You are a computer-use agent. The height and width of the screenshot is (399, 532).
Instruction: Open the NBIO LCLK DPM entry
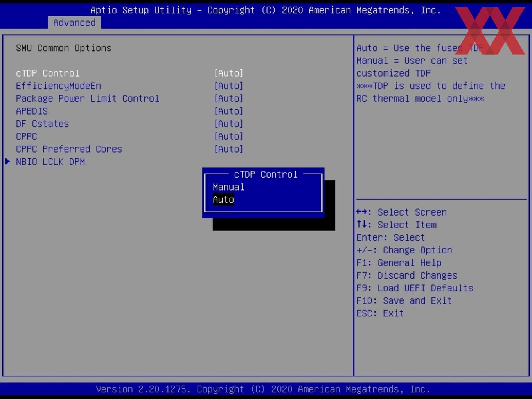(50, 162)
